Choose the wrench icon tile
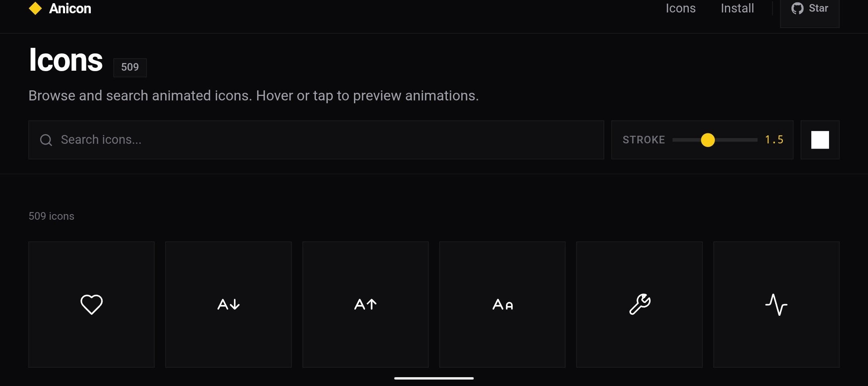This screenshot has width=868, height=386. (x=639, y=304)
